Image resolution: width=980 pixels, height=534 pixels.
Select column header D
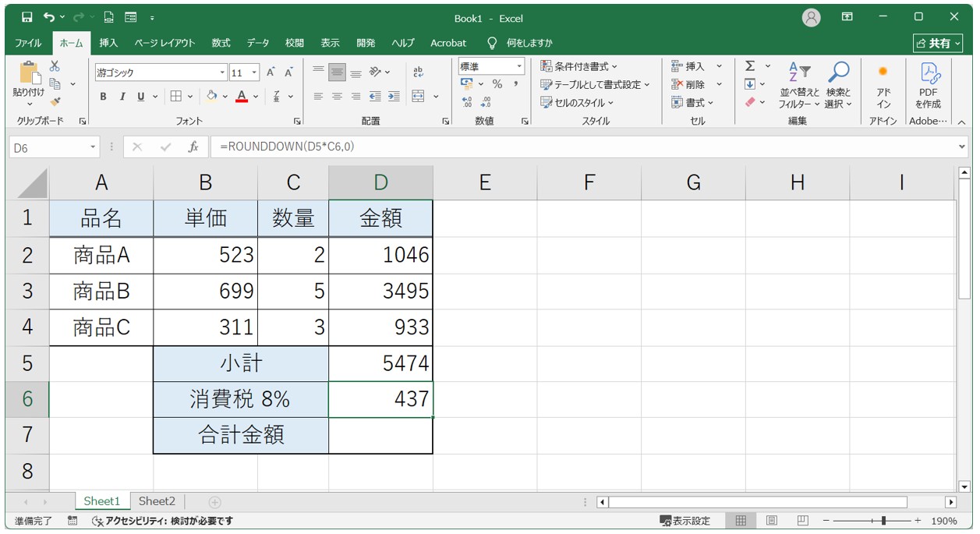click(380, 182)
